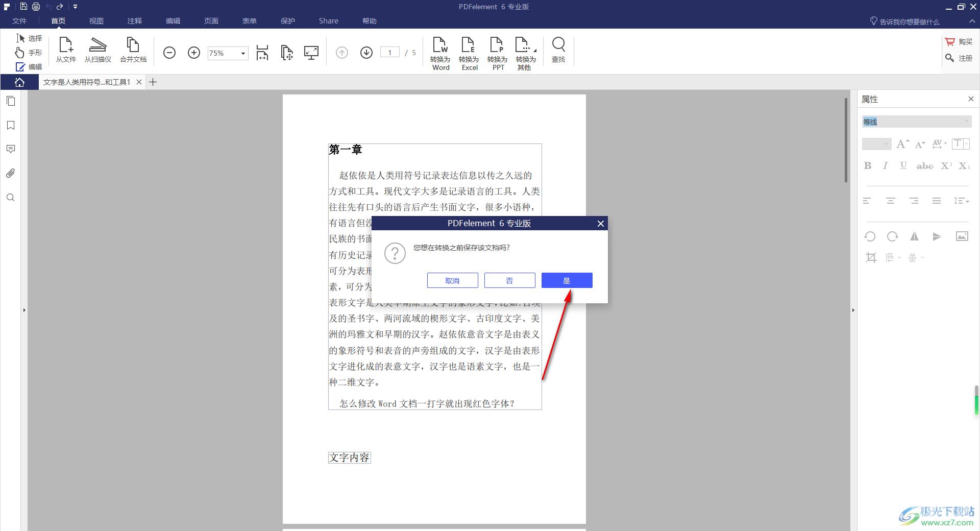Click 转换为其他
The image size is (980, 531).
pyautogui.click(x=526, y=54)
